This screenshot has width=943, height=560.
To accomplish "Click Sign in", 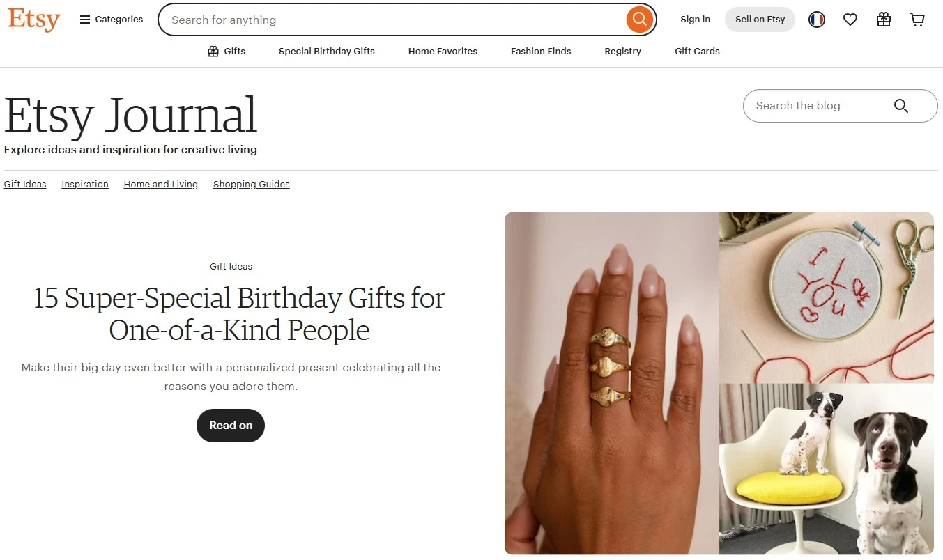I will 695,20.
